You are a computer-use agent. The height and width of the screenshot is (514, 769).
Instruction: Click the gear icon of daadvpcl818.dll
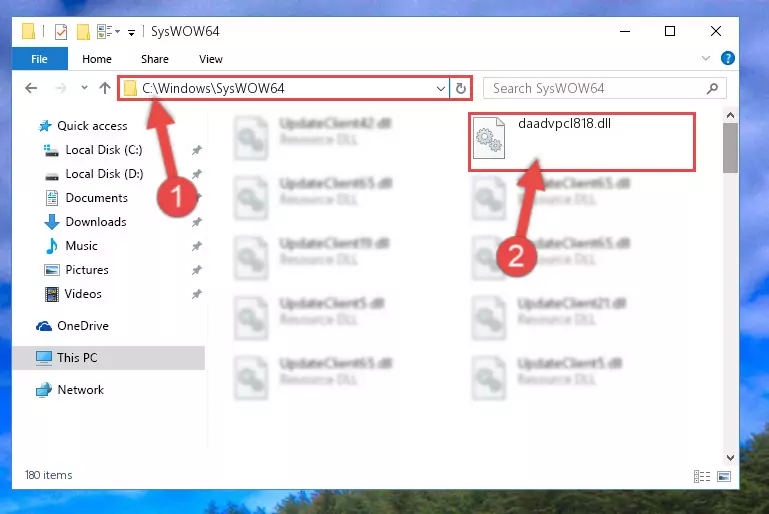coord(489,138)
